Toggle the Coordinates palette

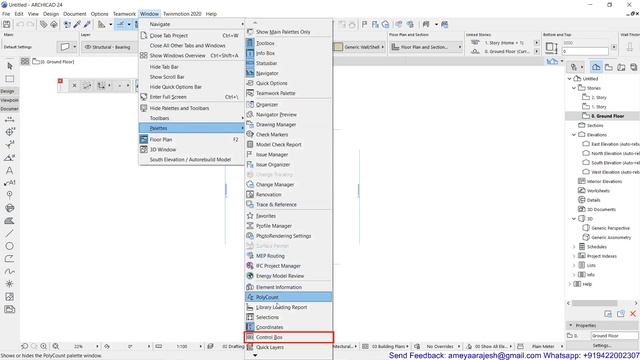click(288, 327)
